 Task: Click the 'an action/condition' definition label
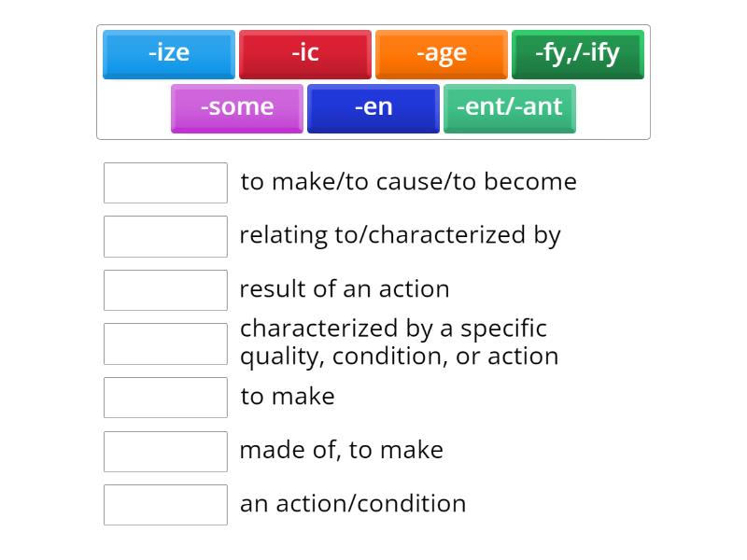click(x=353, y=504)
